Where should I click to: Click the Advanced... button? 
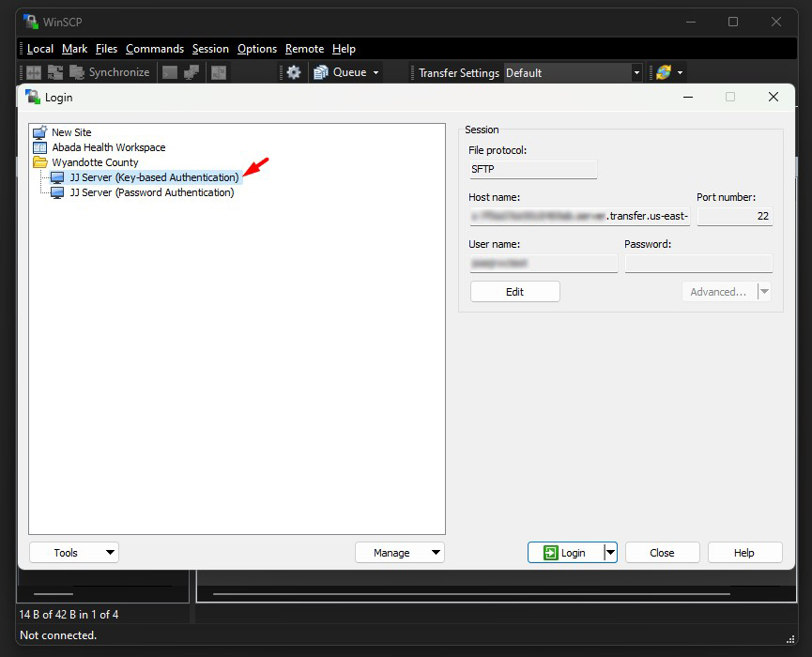[719, 292]
